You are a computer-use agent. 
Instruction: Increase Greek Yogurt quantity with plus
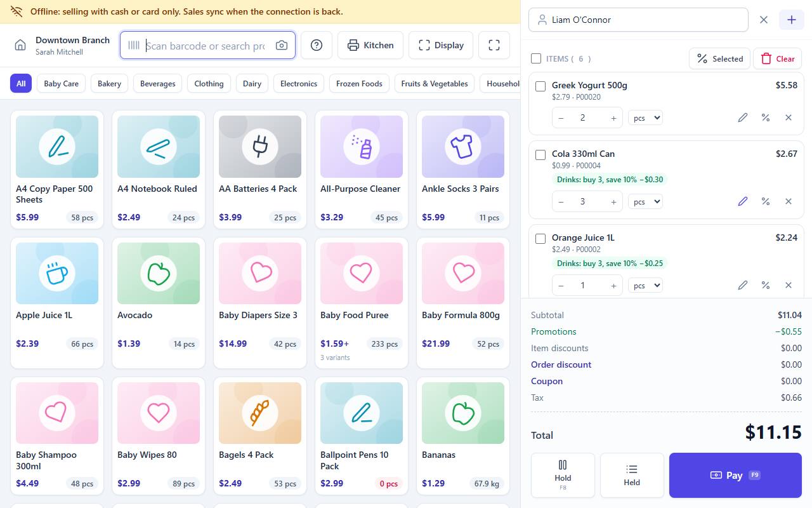pos(613,117)
